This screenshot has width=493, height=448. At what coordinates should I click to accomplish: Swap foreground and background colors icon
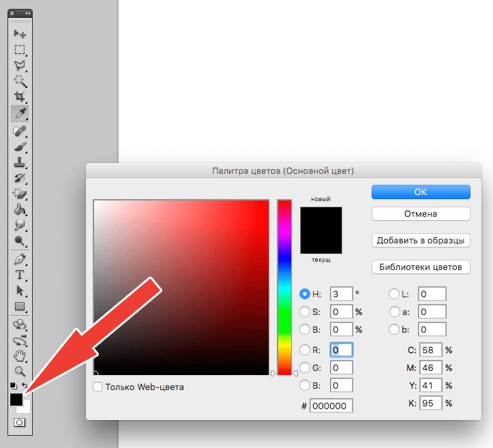tap(25, 386)
